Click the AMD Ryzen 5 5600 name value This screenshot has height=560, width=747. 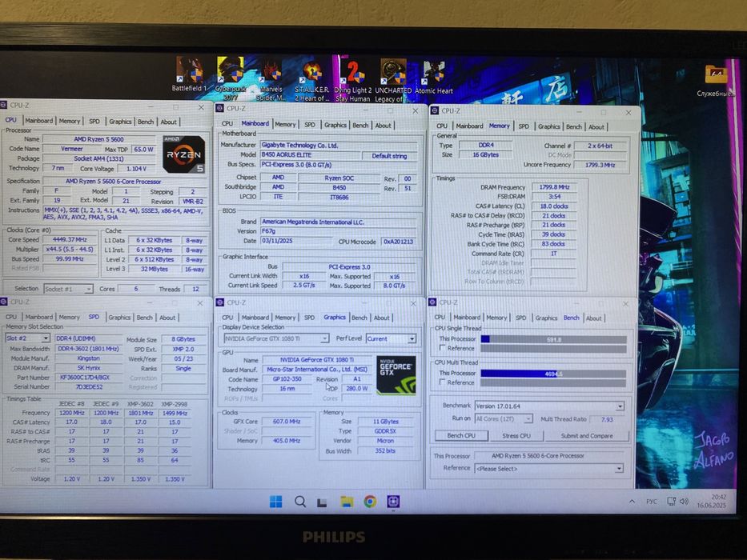[x=98, y=139]
